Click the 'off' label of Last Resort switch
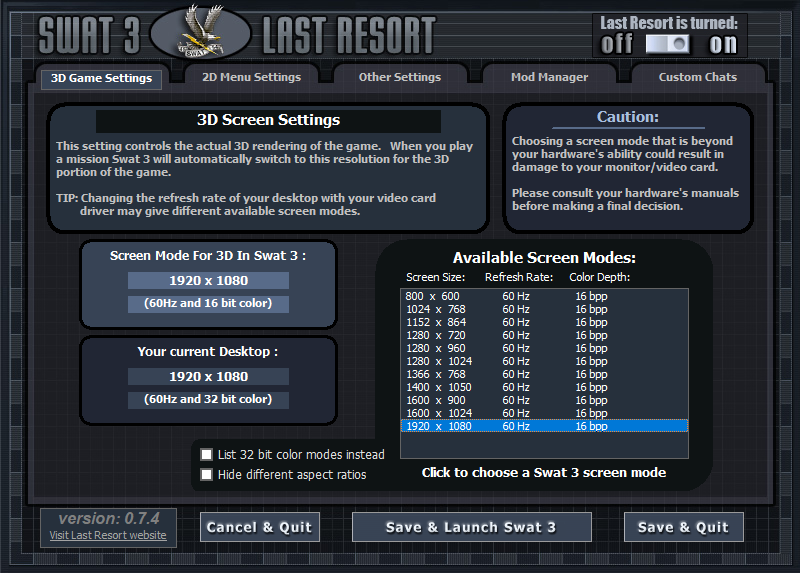 pyautogui.click(x=617, y=44)
